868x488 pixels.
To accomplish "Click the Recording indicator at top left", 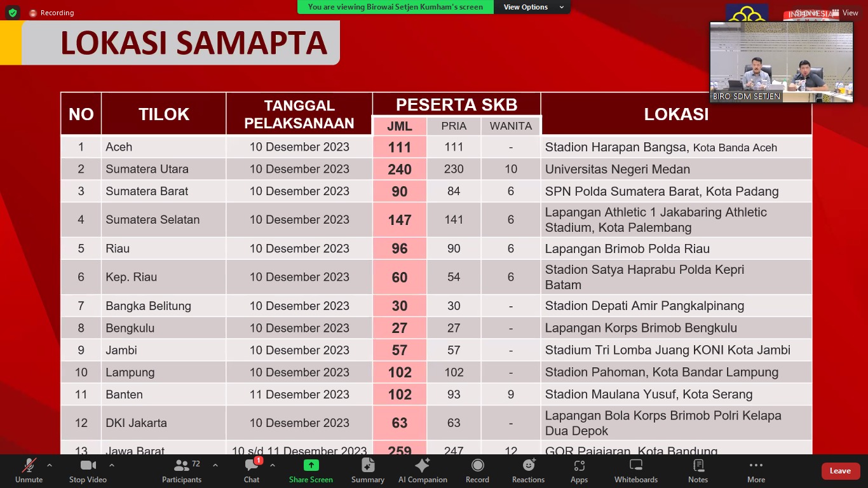I will click(x=51, y=13).
